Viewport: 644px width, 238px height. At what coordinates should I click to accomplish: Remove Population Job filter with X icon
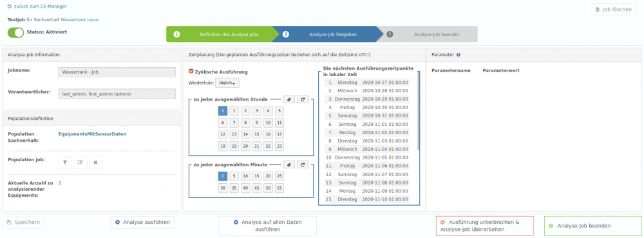[95, 163]
